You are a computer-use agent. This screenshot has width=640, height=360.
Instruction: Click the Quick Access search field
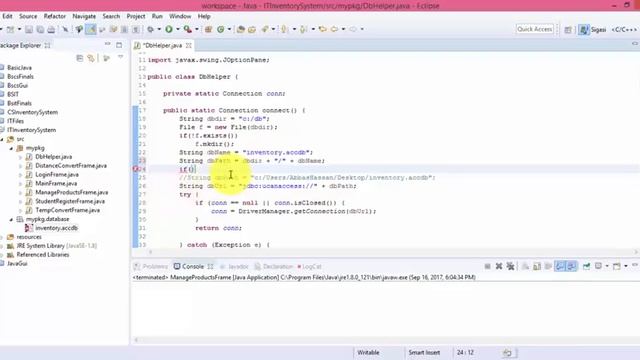[x=534, y=29]
